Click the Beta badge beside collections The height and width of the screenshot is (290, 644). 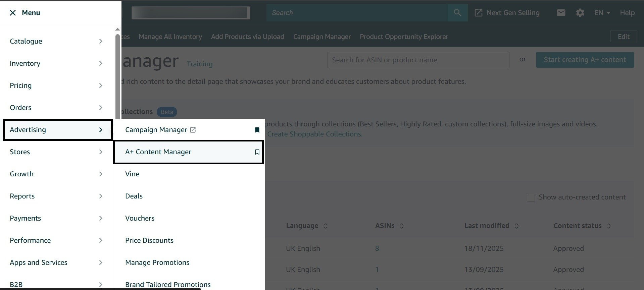[167, 112]
